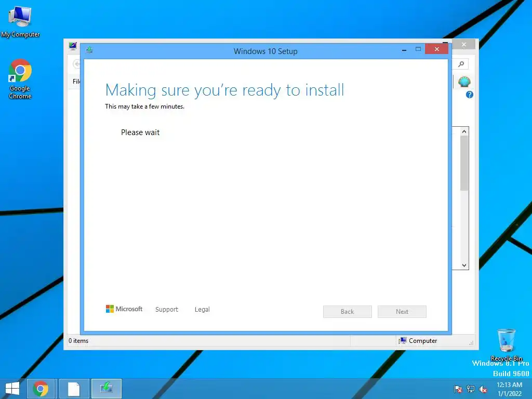This screenshot has width=532, height=399.
Task: Close the Windows 10 Setup window
Action: 436,49
